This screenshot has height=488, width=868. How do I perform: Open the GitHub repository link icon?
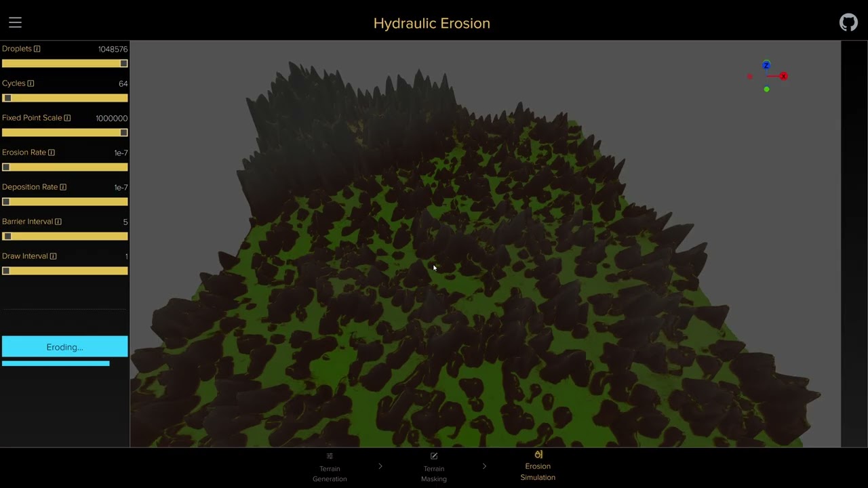848,23
